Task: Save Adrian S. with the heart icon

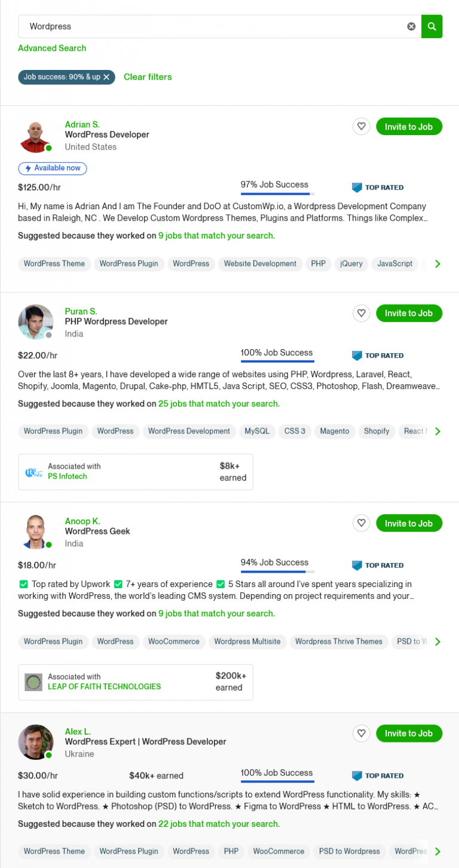Action: pos(361,126)
